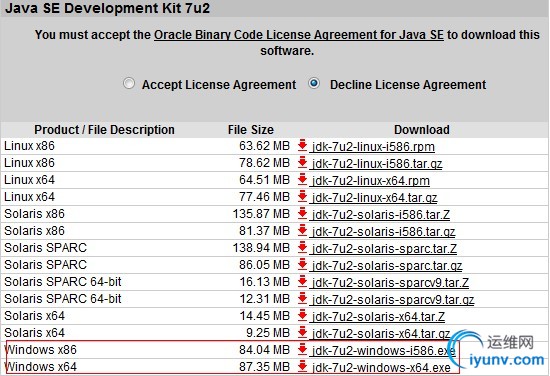Click the 138.94 MB file size
The width and height of the screenshot is (550, 376).
click(x=261, y=248)
